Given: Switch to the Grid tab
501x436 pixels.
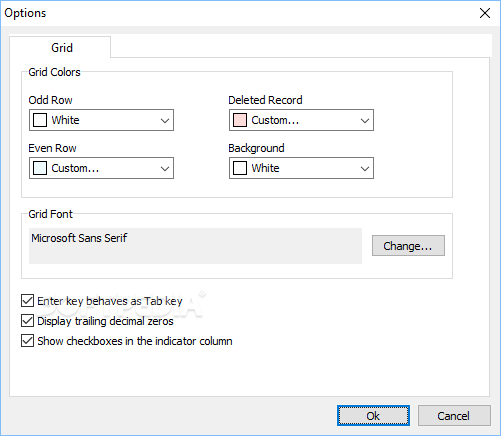Looking at the screenshot, I should (60, 47).
